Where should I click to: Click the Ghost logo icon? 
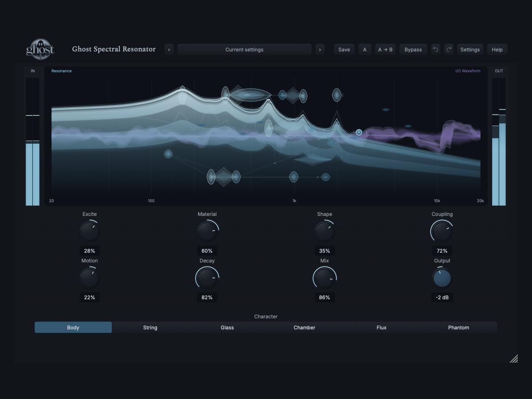click(40, 49)
